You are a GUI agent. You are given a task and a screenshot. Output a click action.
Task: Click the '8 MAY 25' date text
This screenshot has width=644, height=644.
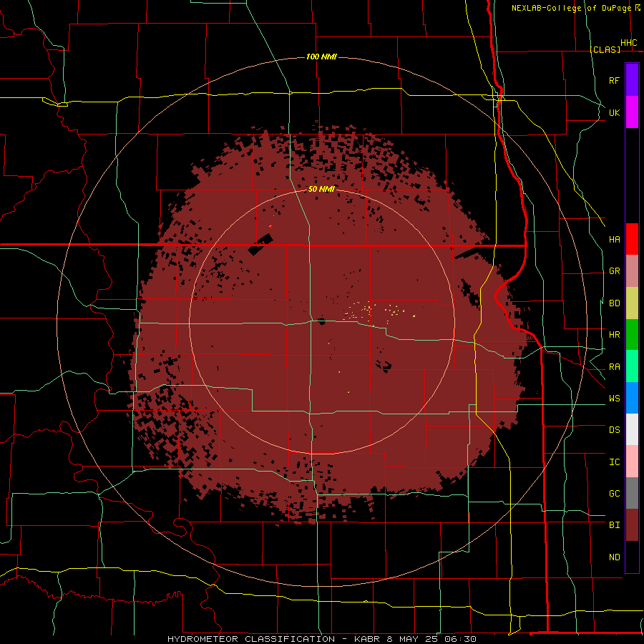[413, 639]
